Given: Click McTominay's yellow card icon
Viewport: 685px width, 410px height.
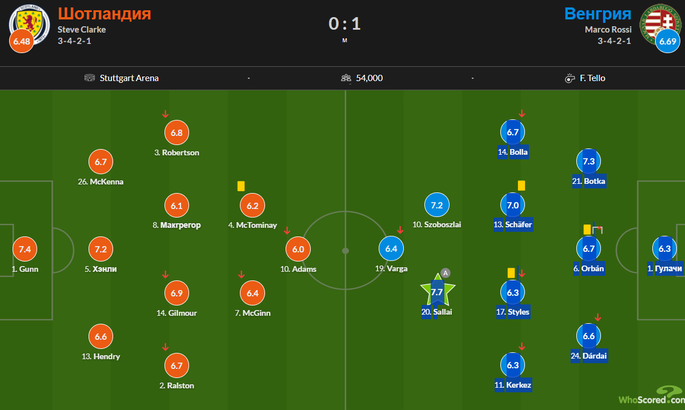Looking at the screenshot, I should click(241, 186).
